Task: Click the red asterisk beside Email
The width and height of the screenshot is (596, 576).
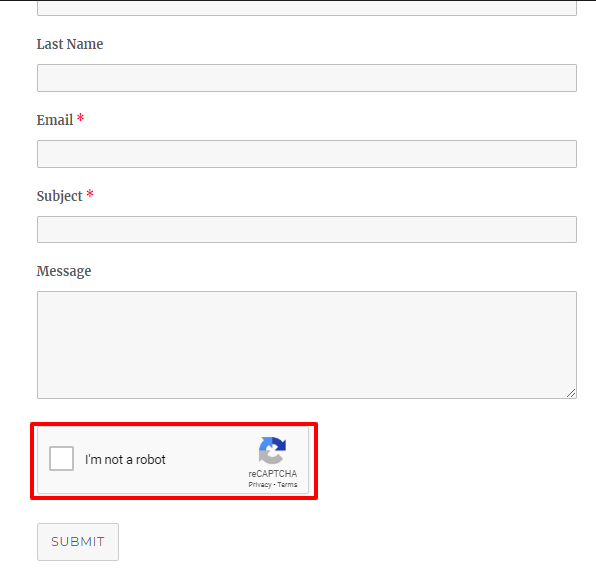Action: pyautogui.click(x=80, y=117)
